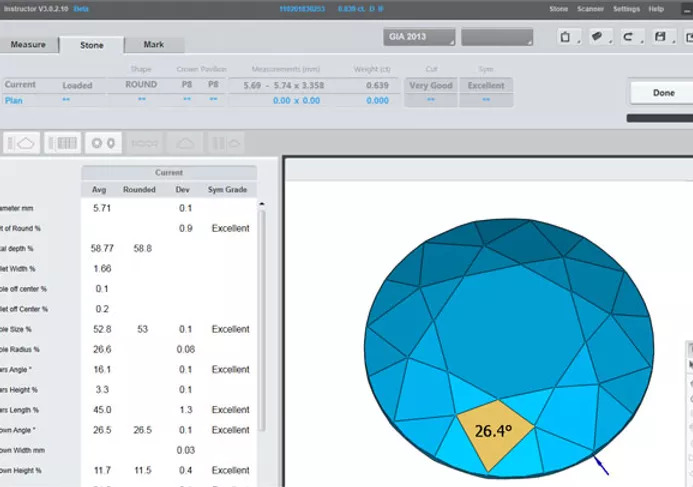Select the table-and-stone view mode icon

pyautogui.click(x=62, y=142)
